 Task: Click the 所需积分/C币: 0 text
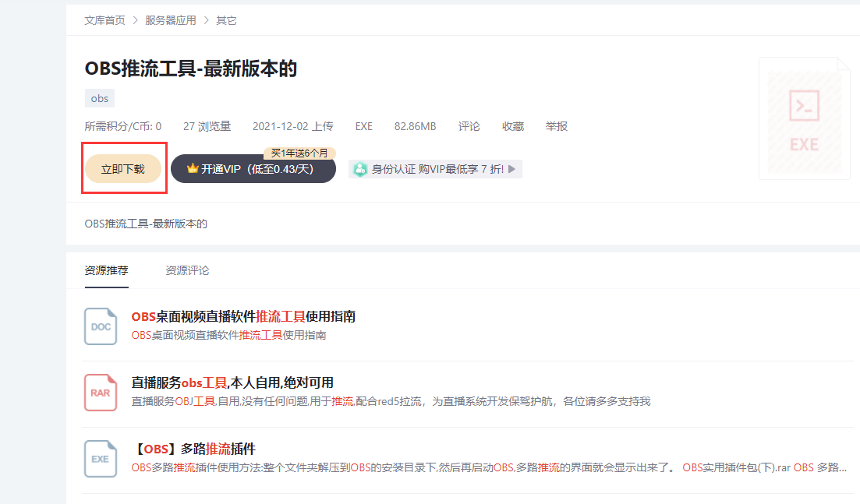[x=123, y=126]
